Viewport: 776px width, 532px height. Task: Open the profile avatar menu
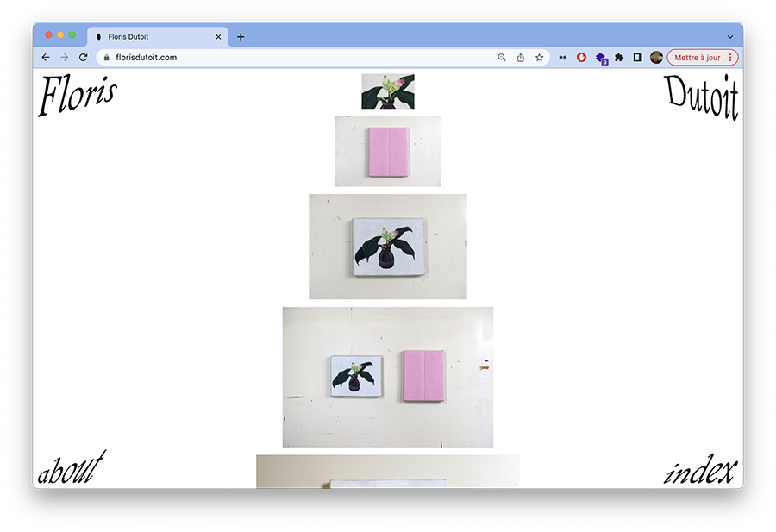(656, 58)
